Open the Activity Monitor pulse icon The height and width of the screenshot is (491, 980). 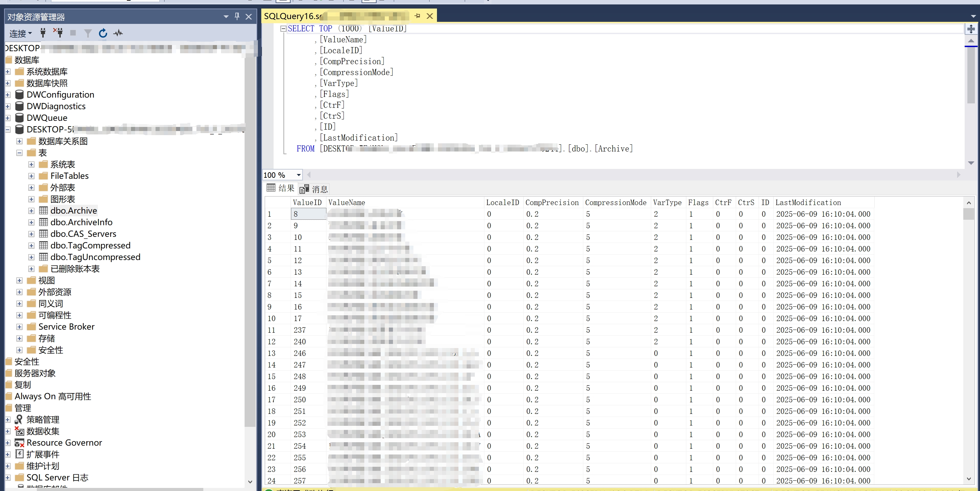point(118,33)
